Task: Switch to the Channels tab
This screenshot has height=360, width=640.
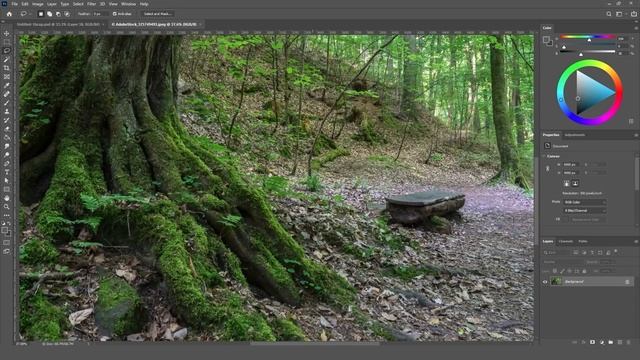Action: click(x=566, y=242)
